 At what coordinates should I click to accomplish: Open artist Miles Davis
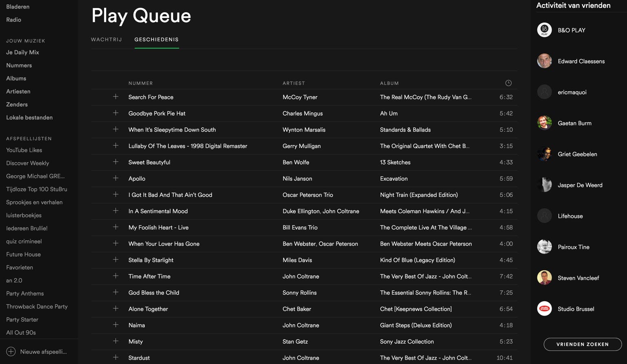(x=297, y=260)
